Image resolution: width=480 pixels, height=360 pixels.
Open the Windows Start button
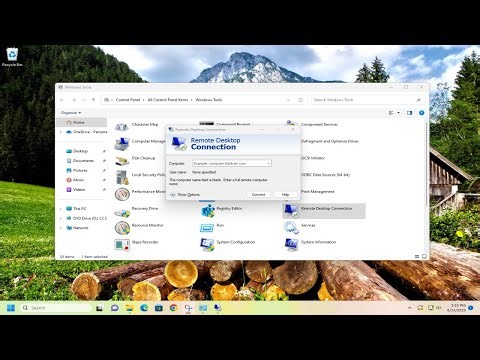point(11,308)
